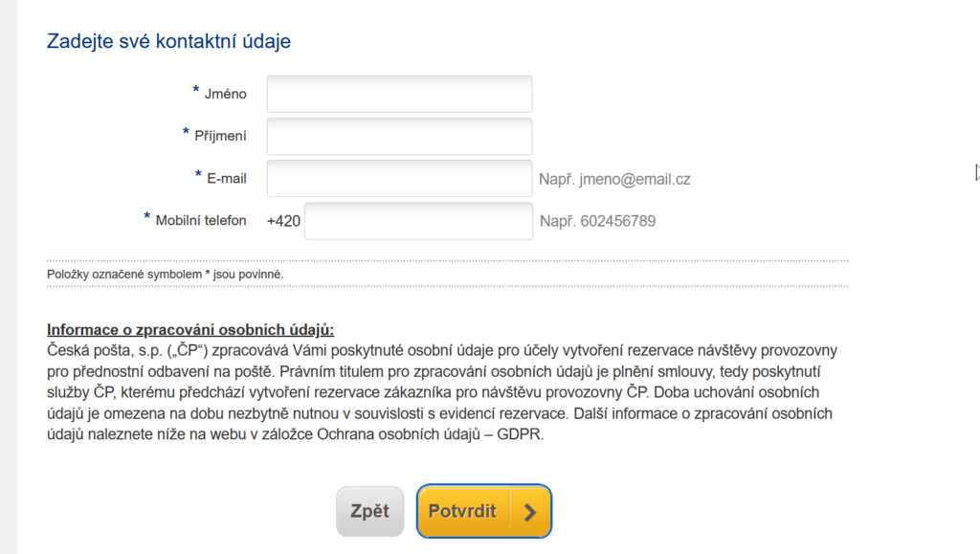Viewport: 980px width, 554px height.
Task: Click the Jméno field label
Action: [x=226, y=94]
